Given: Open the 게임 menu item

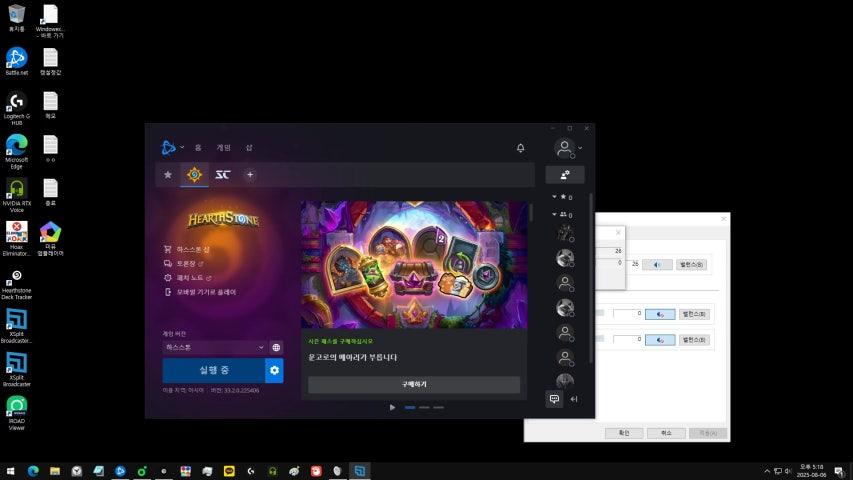Looking at the screenshot, I should (x=224, y=147).
